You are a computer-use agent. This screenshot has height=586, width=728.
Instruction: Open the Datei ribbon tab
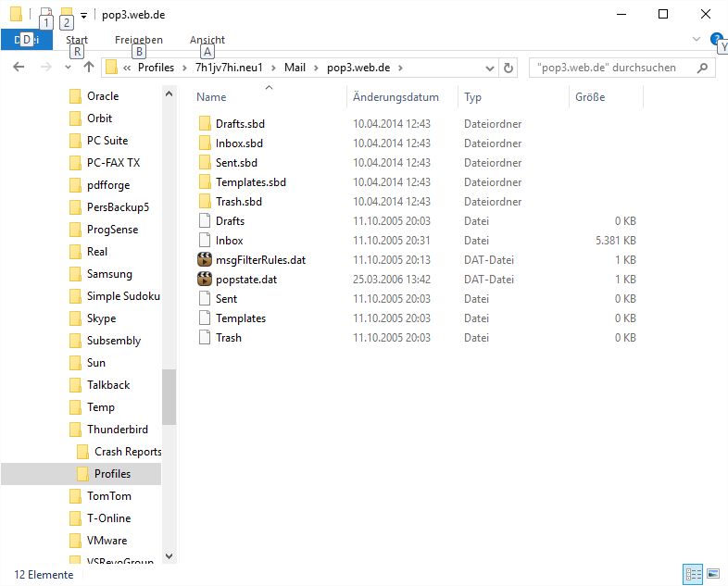pyautogui.click(x=27, y=40)
